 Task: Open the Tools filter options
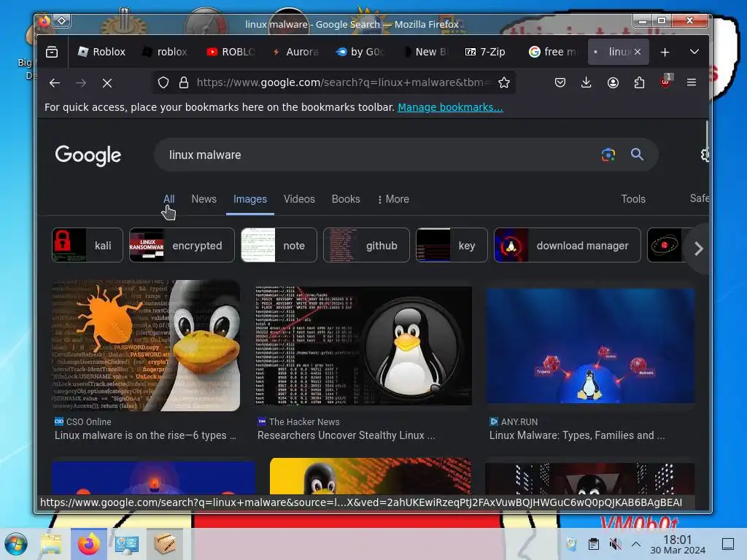[633, 199]
